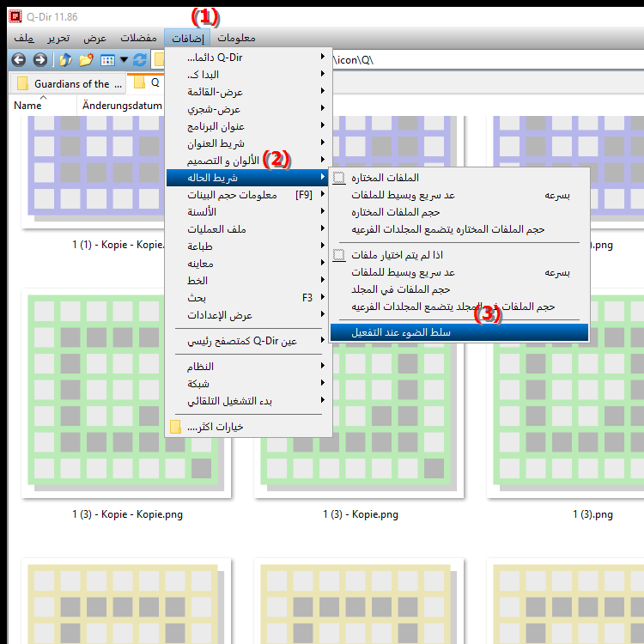Image resolution: width=644 pixels, height=644 pixels.
Task: Open the بحث F3 submenu
Action: tap(248, 298)
